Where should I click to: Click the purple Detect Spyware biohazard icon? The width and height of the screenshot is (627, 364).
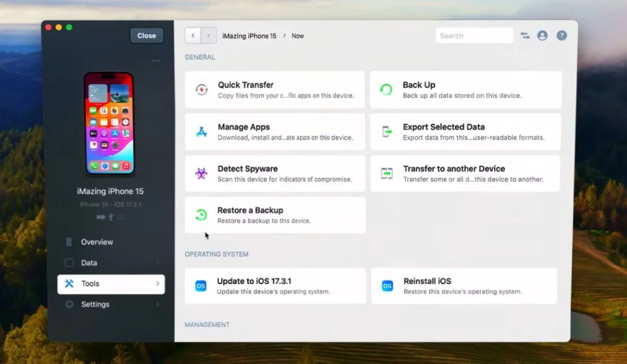pyautogui.click(x=201, y=173)
